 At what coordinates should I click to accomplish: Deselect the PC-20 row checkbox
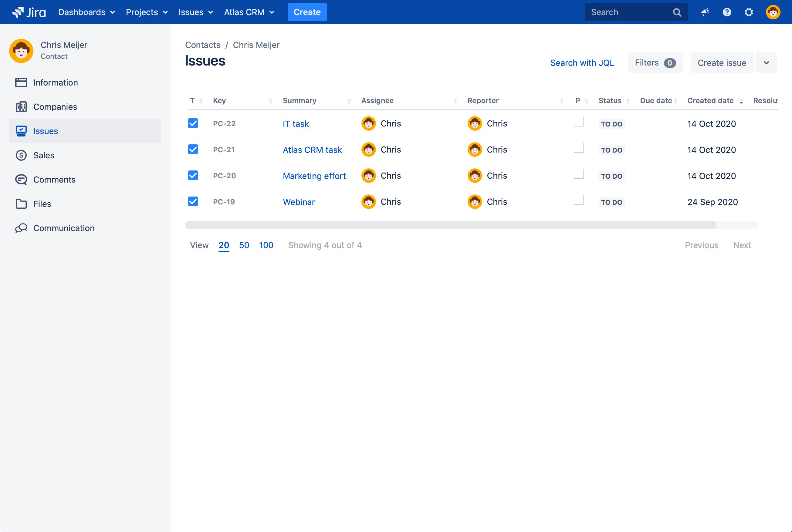[193, 175]
